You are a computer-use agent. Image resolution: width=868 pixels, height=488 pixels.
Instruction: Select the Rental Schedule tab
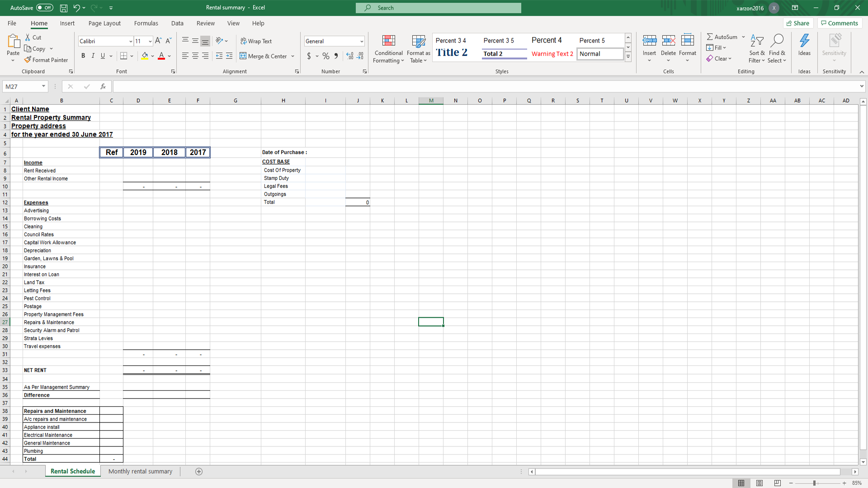73,471
